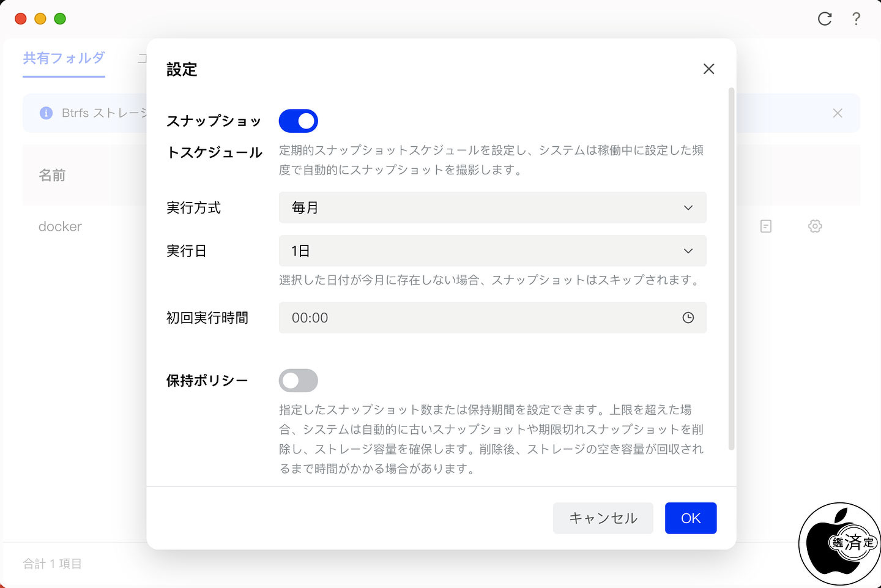Image resolution: width=881 pixels, height=588 pixels.
Task: Click the refresh icon in title bar
Action: click(825, 19)
